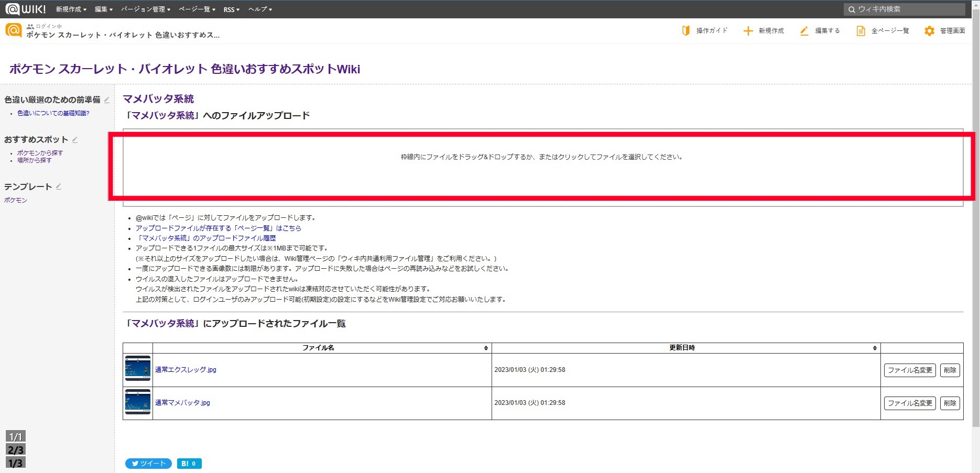Open 場所から探す sidebar link

click(x=34, y=160)
